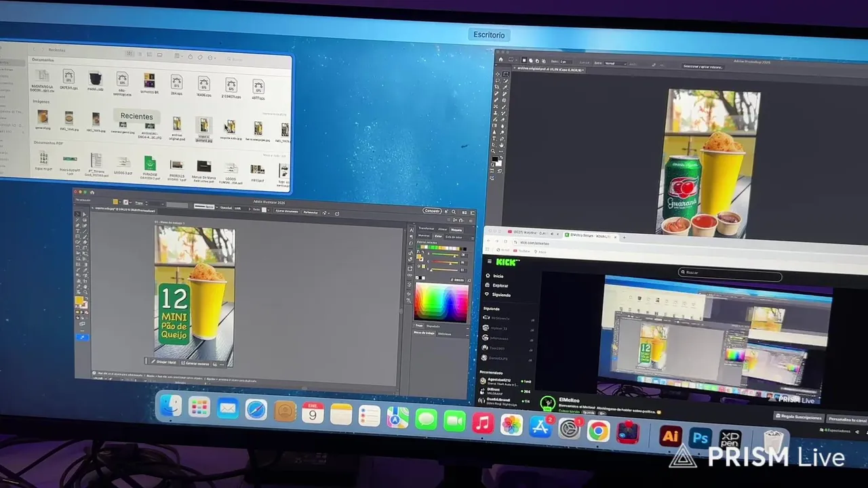
Task: Open the Photos app in the Dock
Action: click(x=511, y=425)
